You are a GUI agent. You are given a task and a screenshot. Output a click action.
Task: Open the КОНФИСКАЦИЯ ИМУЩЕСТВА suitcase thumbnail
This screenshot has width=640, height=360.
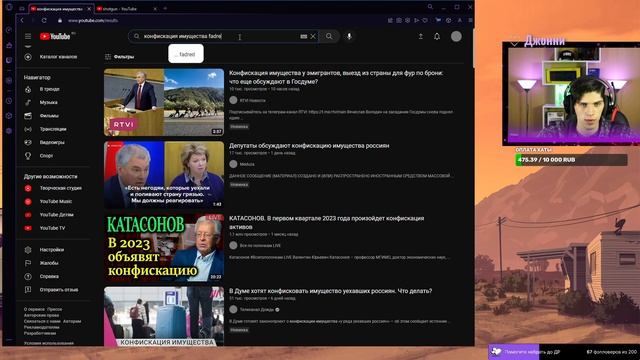[164, 316]
